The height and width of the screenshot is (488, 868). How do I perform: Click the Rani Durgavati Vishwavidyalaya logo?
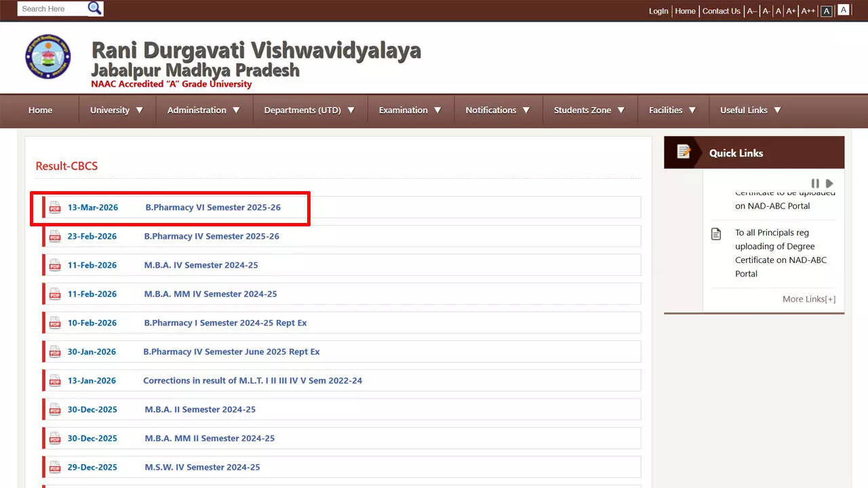click(47, 57)
